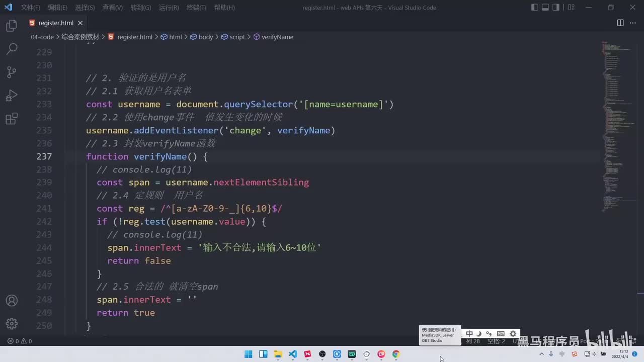The height and width of the screenshot is (362, 644).
Task: Open the errors and warnings status item
Action: [x=20, y=341]
